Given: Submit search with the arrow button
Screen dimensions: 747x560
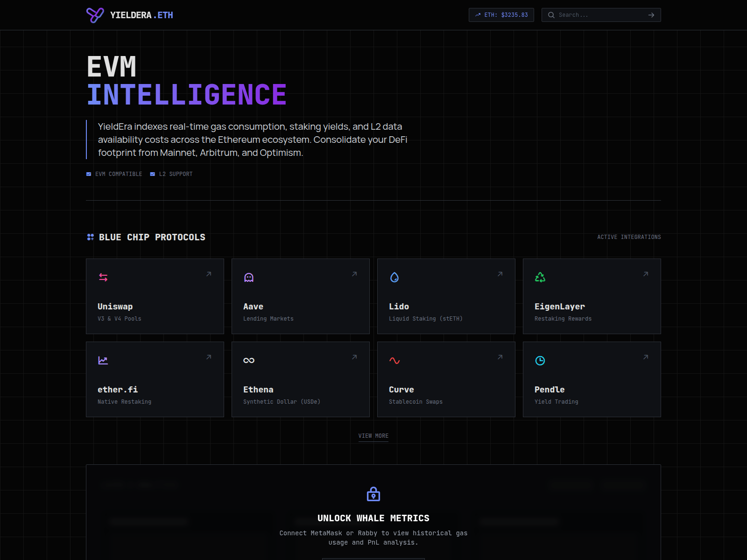Looking at the screenshot, I should pyautogui.click(x=651, y=15).
